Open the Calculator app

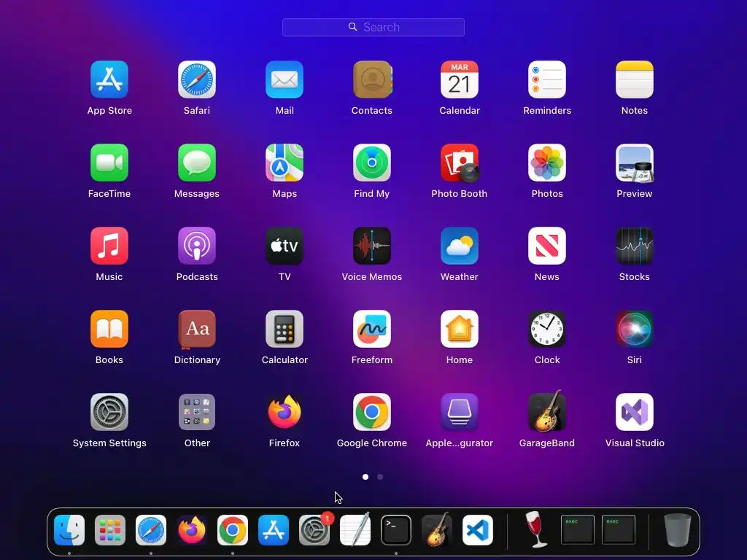tap(285, 329)
